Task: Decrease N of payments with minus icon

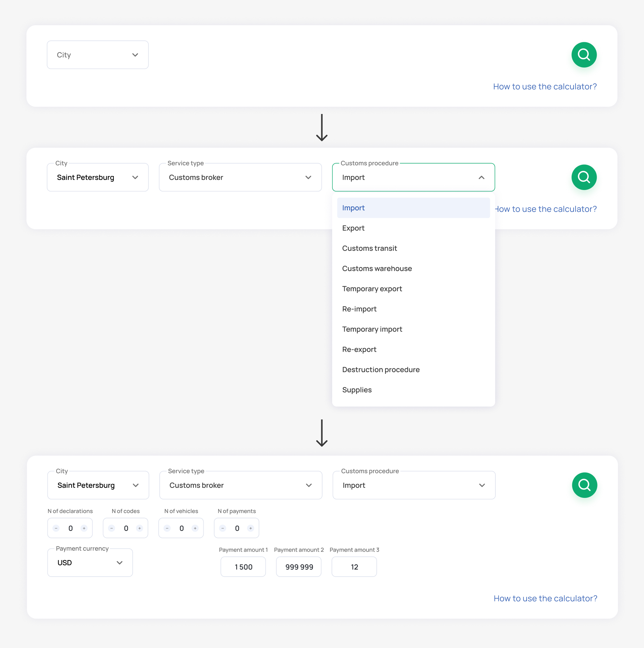Action: click(223, 528)
